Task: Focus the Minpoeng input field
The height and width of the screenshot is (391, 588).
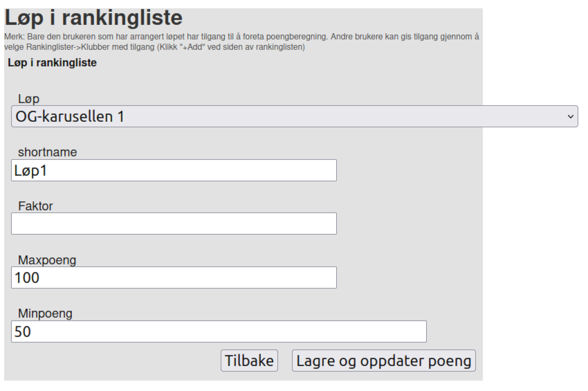Action: coord(219,331)
